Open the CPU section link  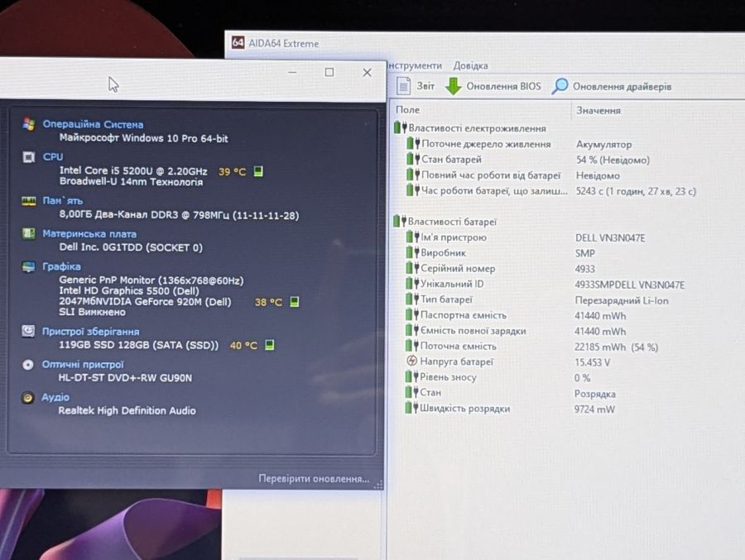(53, 156)
